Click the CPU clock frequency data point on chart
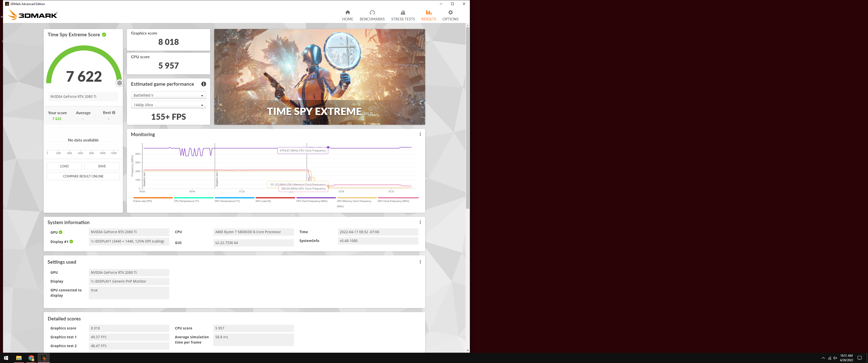Viewport: 868px width, 363px height. click(x=328, y=147)
